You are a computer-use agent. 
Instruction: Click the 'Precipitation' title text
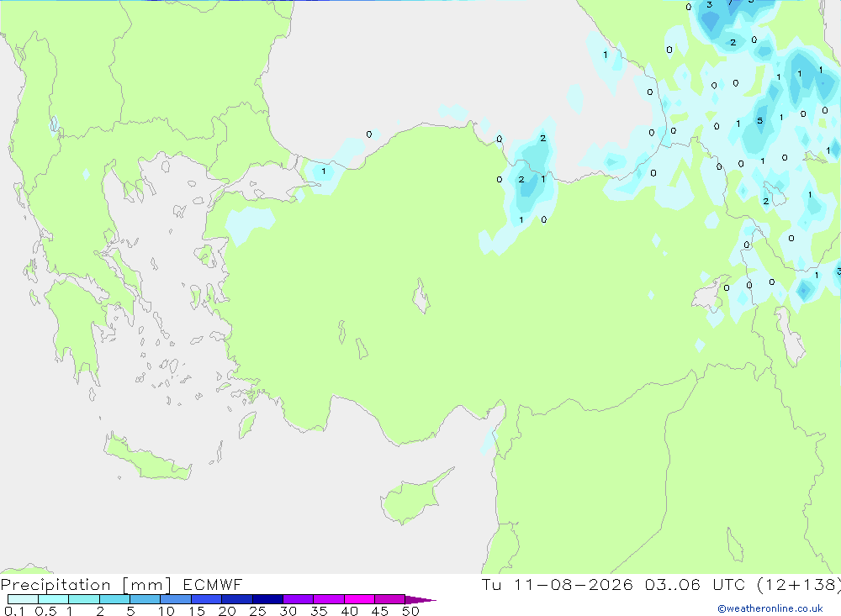click(56, 585)
